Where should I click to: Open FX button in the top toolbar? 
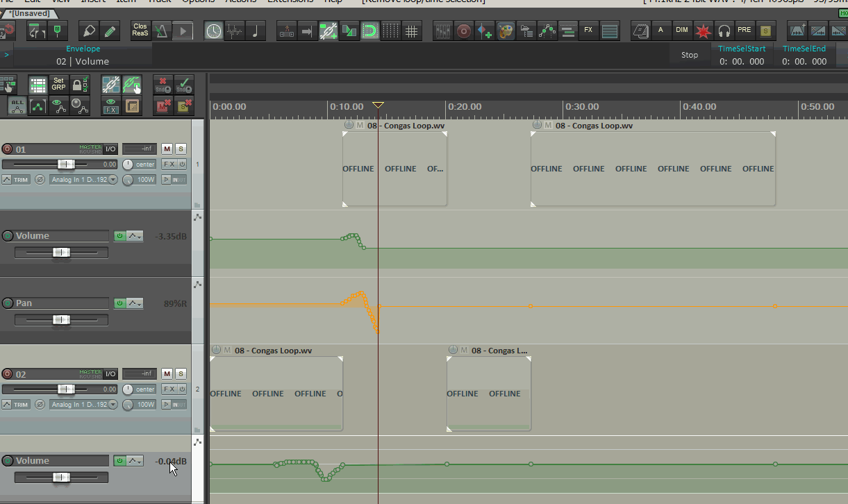(x=589, y=31)
